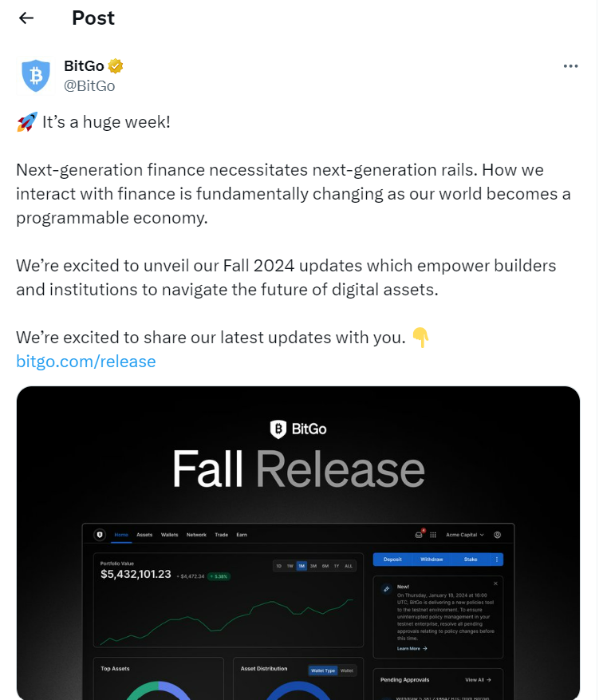
Task: Open the bitgo.com/release link
Action: coord(86,362)
